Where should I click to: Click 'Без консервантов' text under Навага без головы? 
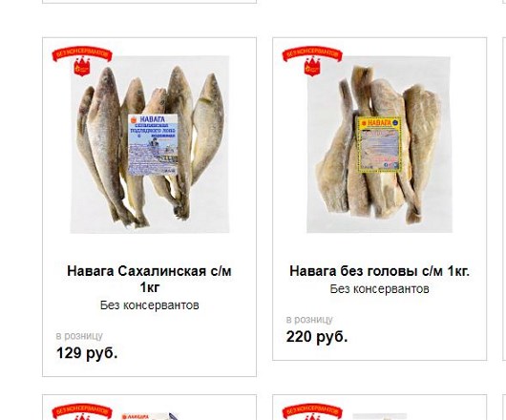pos(380,288)
